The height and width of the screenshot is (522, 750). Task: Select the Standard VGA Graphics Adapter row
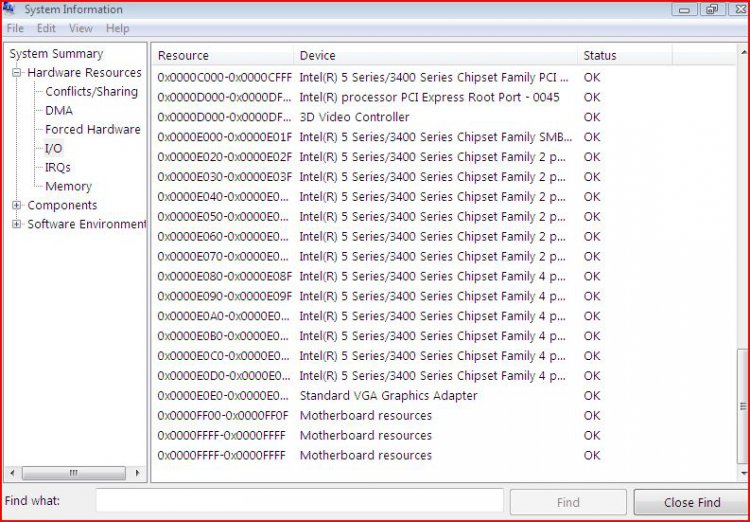click(x=445, y=396)
